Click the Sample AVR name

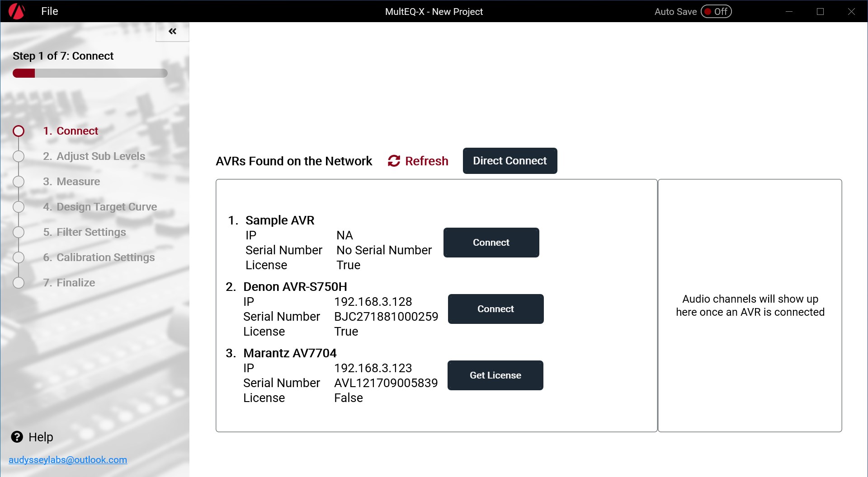click(x=280, y=220)
